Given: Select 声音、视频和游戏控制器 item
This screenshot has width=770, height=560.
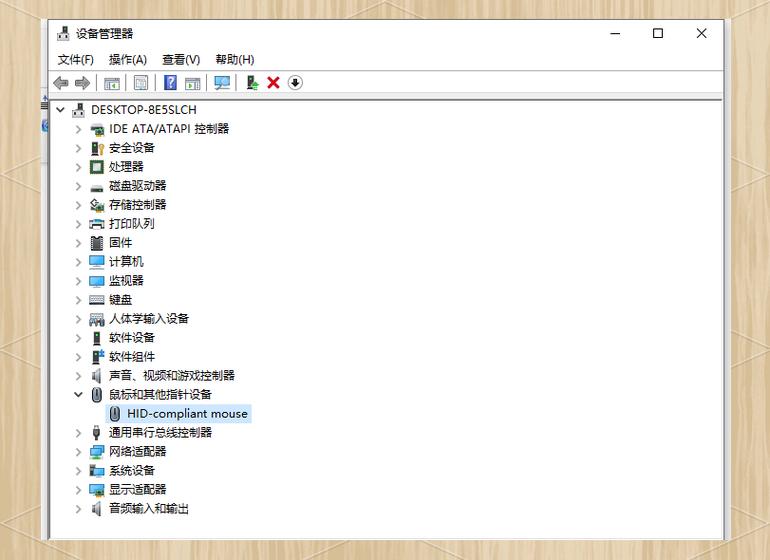Looking at the screenshot, I should tap(171, 376).
